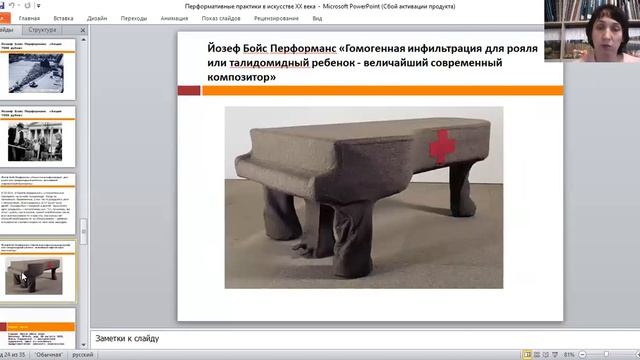Open the Показ слайдов ribbon tab

tap(221, 18)
